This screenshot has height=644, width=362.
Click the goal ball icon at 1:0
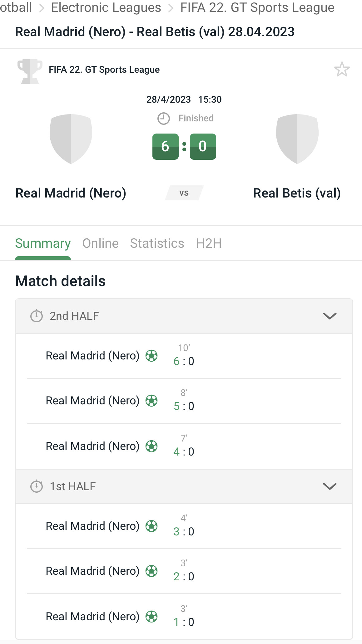coord(151,617)
